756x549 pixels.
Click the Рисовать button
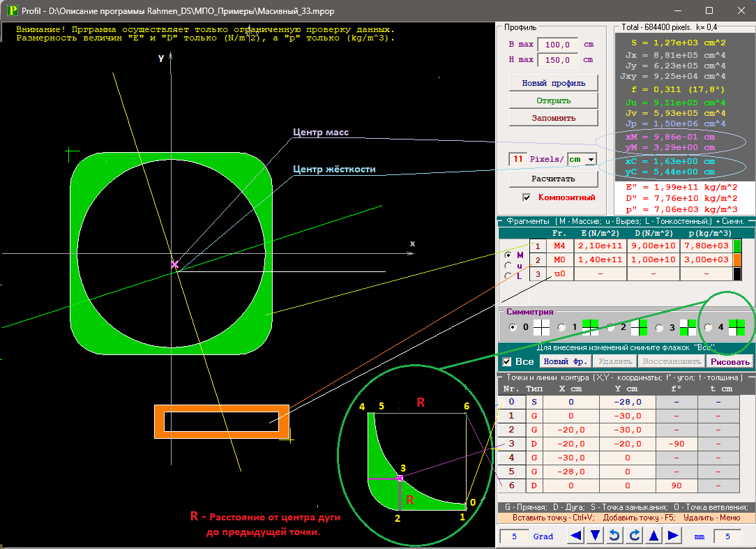pyautogui.click(x=730, y=361)
